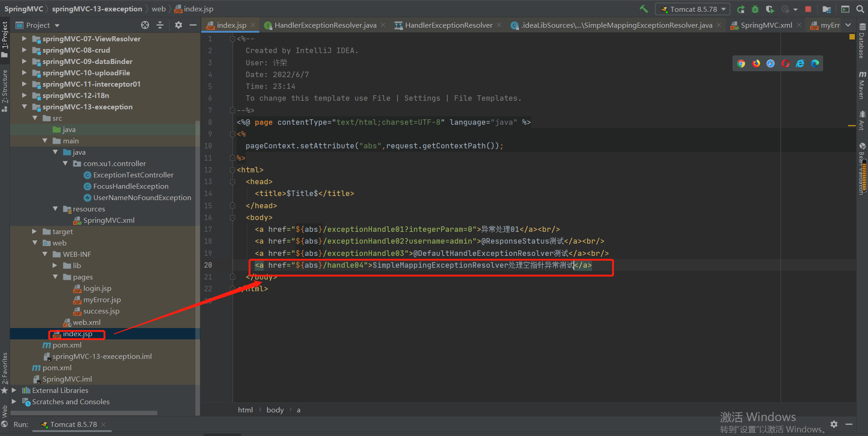Click the yellow inspection indicator in editor corner

tap(852, 37)
